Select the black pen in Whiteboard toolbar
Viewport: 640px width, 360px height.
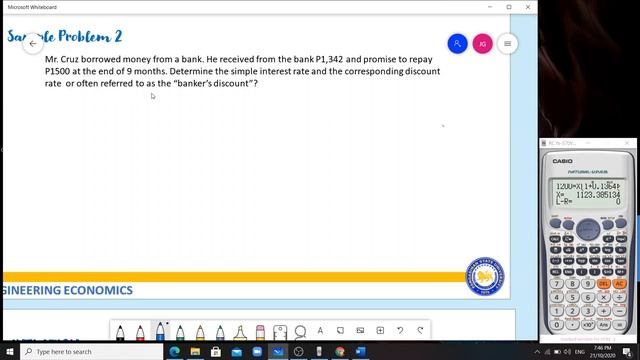click(x=120, y=332)
